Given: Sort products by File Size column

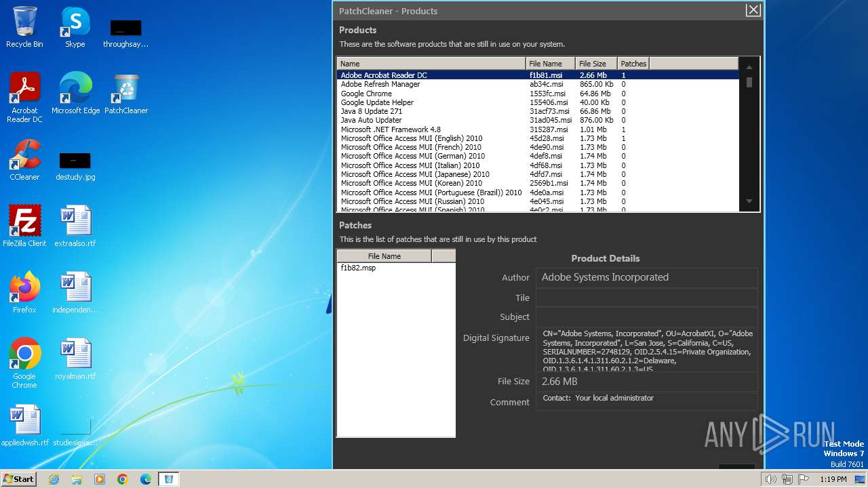Looking at the screenshot, I should [596, 64].
